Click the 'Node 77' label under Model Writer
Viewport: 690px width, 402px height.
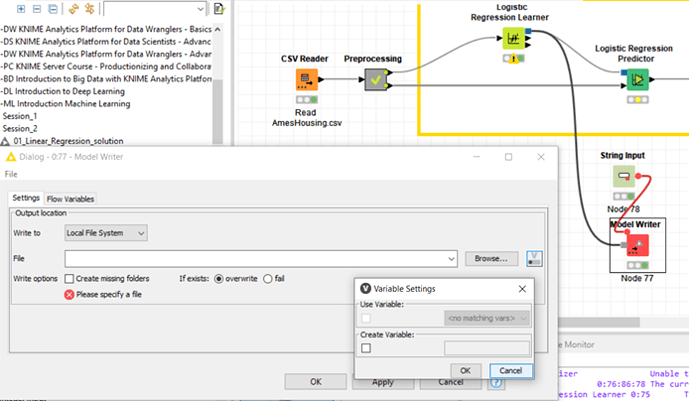(x=637, y=278)
